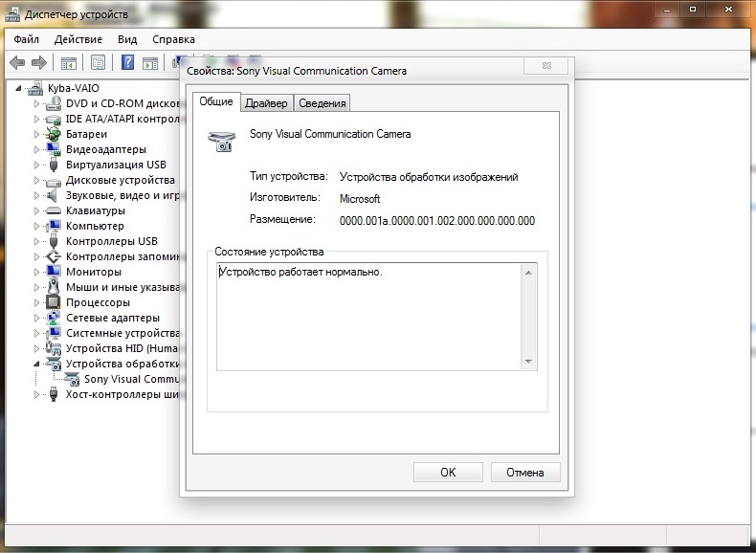Collapse the Устройства обработки node arrow
The width and height of the screenshot is (756, 553).
click(36, 364)
